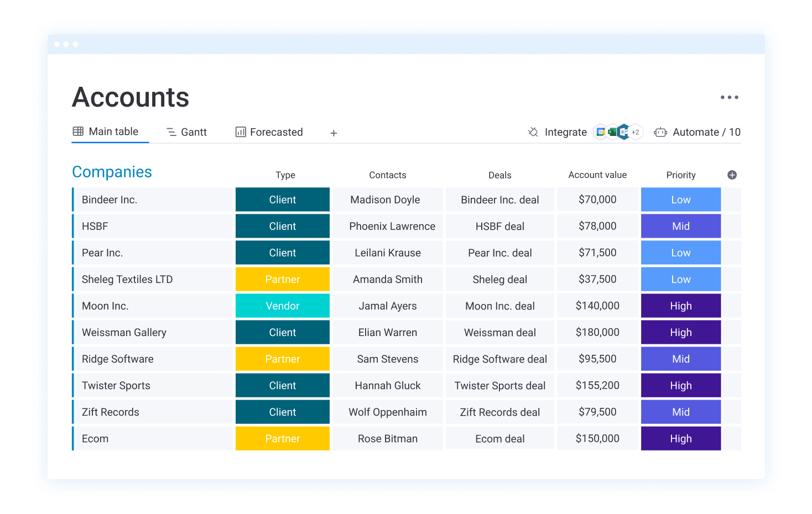Change Bindeer Inc. type Client label
The width and height of the screenshot is (812, 514).
[283, 200]
